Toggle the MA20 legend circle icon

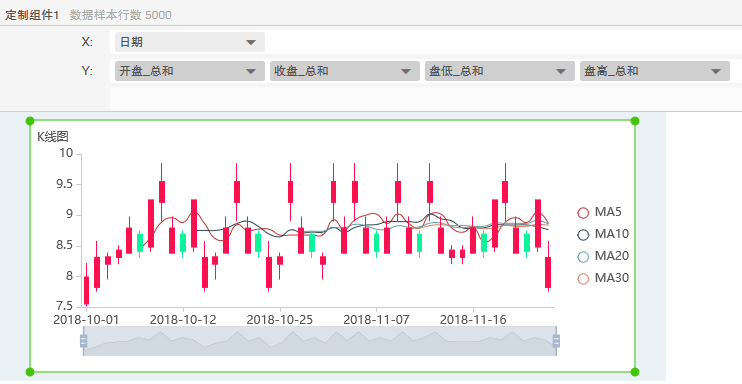[583, 257]
